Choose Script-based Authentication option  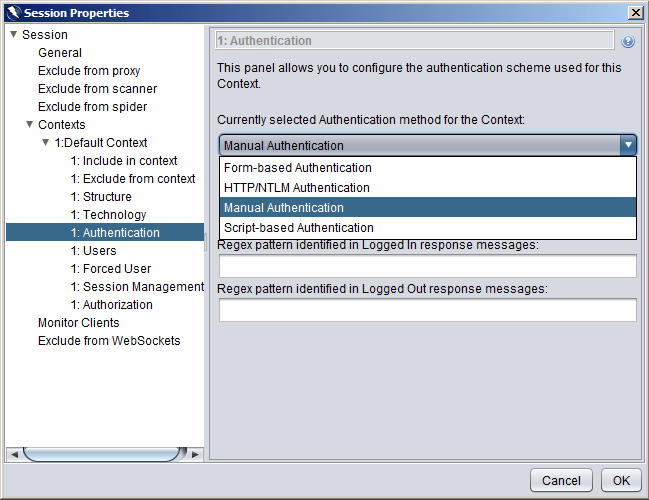pos(428,228)
